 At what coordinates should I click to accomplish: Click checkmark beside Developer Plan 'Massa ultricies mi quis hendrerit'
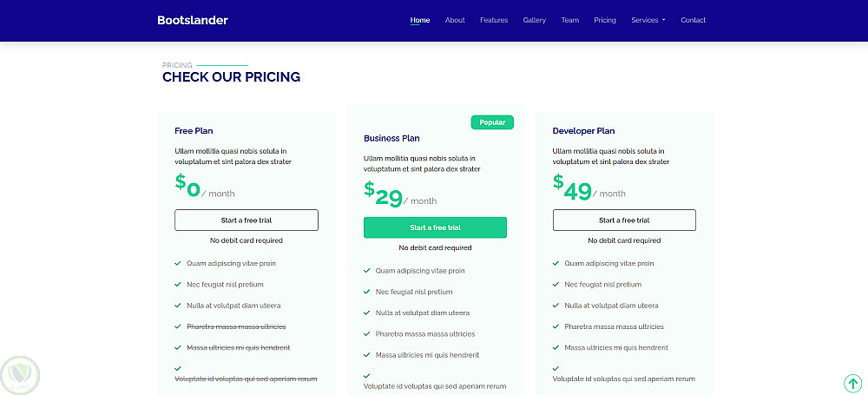click(x=556, y=347)
